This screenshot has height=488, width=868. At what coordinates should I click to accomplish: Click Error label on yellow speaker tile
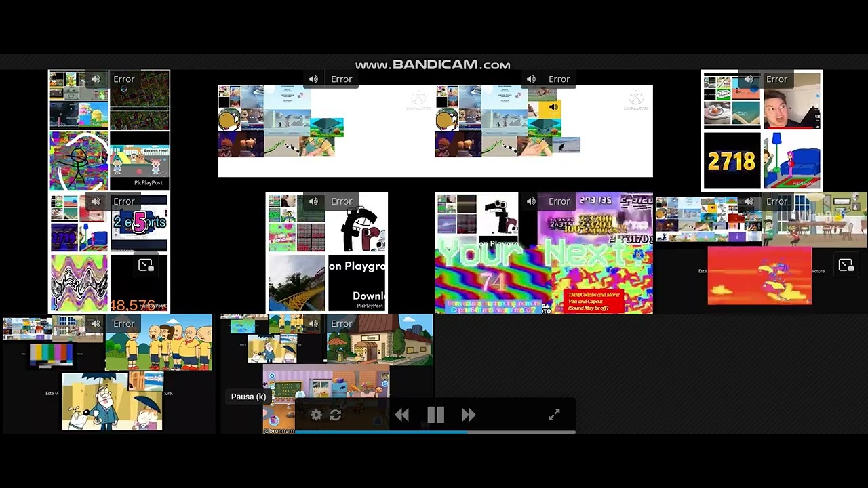(559, 79)
